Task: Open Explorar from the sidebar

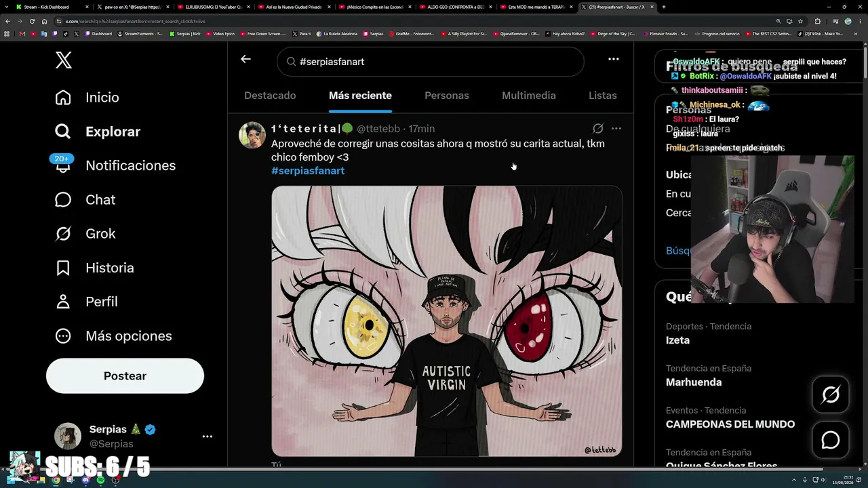Action: (97, 131)
